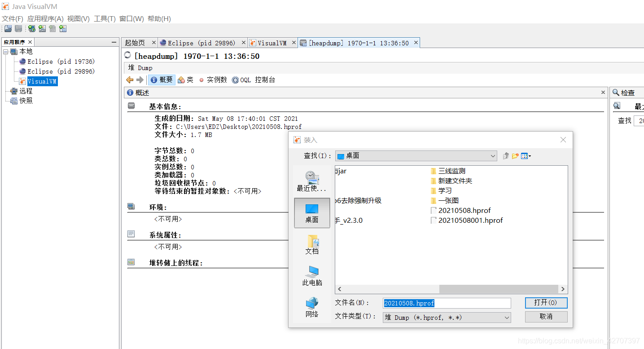
Task: Click the 文件名(N) input field
Action: coord(447,303)
